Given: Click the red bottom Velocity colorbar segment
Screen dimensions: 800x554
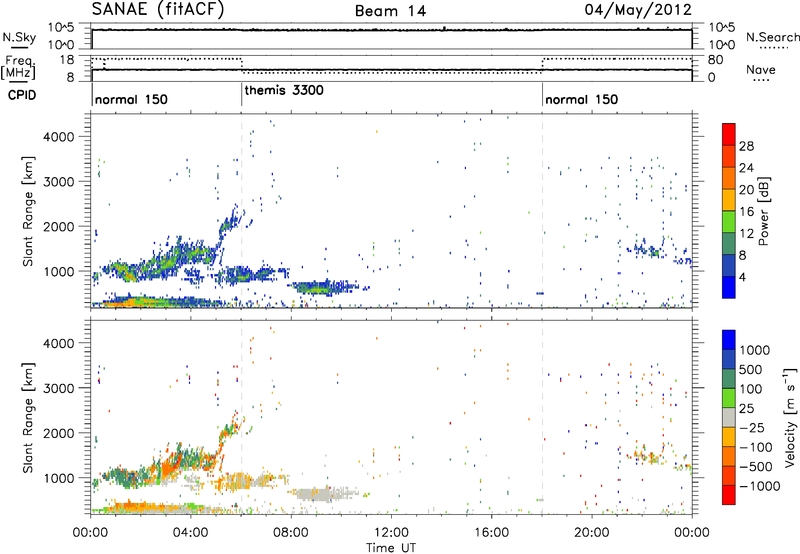Looking at the screenshot, I should click(729, 495).
